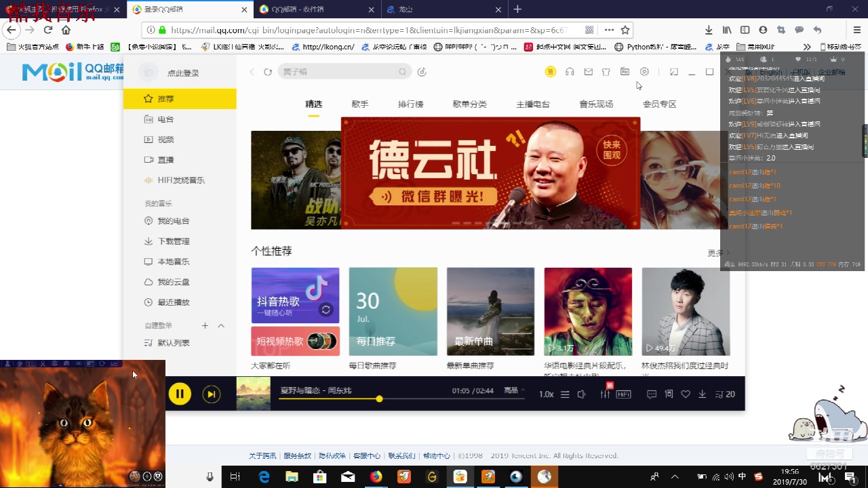Open the 每日推荐 card
This screenshot has width=868, height=488.
tap(393, 311)
